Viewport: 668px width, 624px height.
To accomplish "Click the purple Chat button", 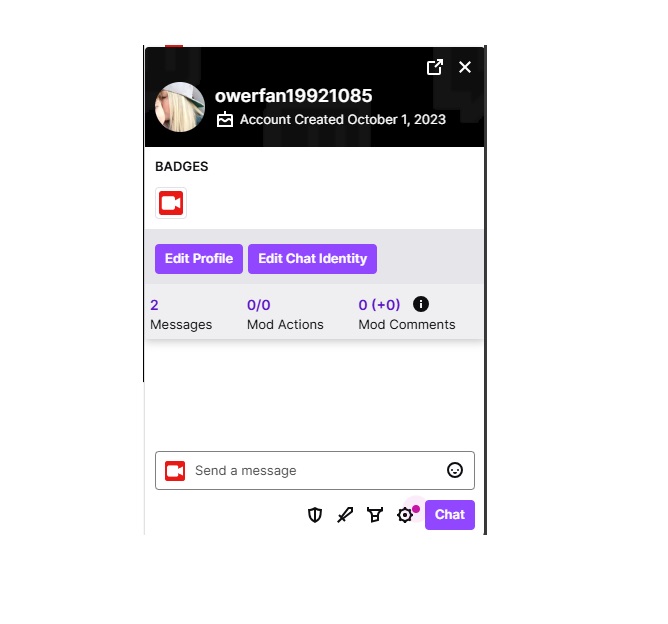I will tap(449, 515).
